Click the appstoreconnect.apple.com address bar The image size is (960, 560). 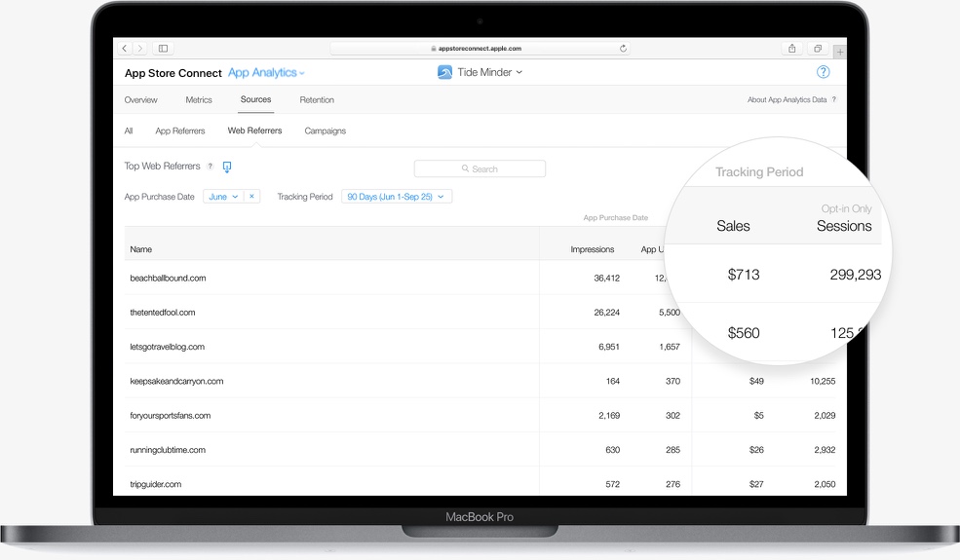480,49
